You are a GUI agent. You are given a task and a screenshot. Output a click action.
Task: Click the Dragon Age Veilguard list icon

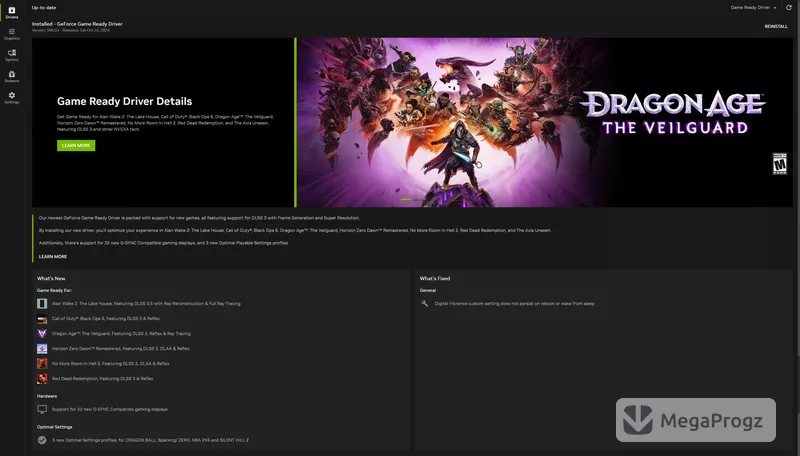42,334
